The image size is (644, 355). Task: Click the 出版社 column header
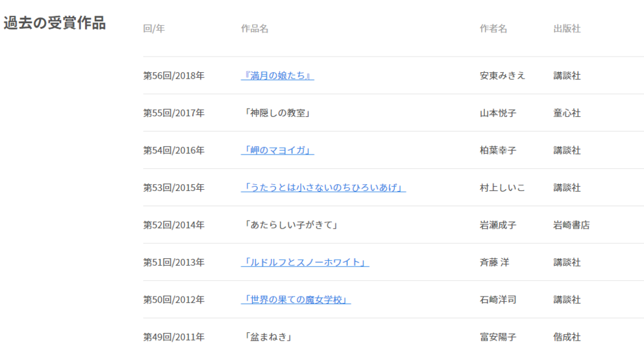(x=567, y=29)
